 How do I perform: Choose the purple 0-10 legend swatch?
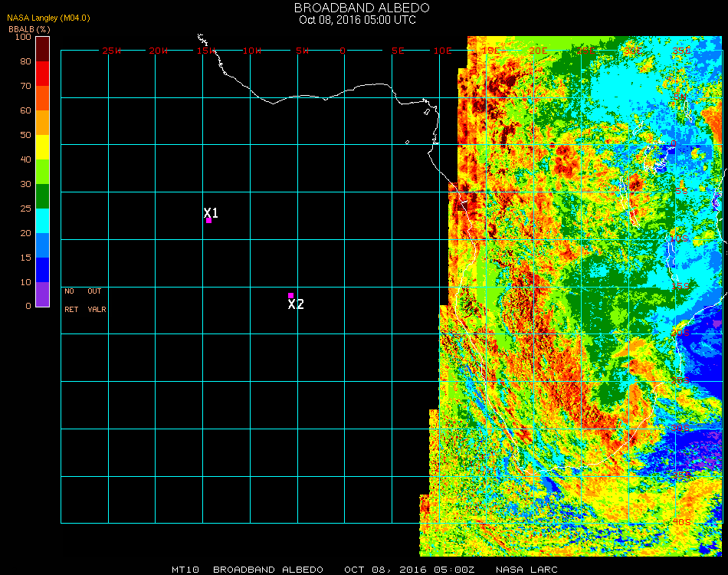42,294
